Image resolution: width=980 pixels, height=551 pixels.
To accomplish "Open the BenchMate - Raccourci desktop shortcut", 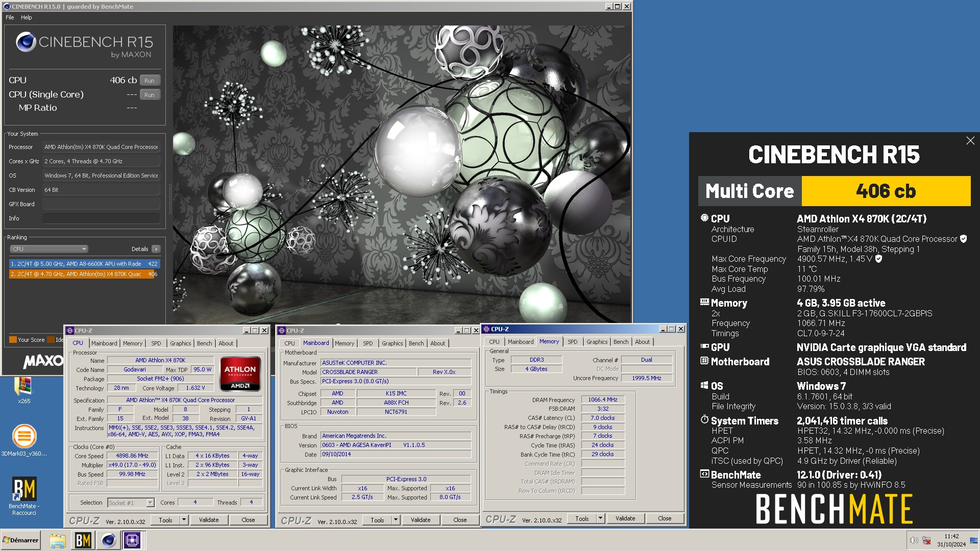I will pos(24,495).
